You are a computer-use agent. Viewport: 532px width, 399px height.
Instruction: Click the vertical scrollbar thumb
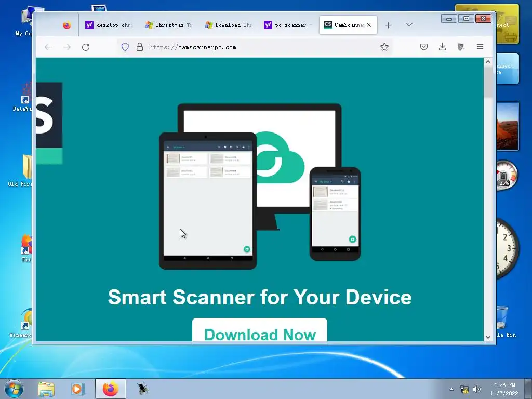pos(488,82)
